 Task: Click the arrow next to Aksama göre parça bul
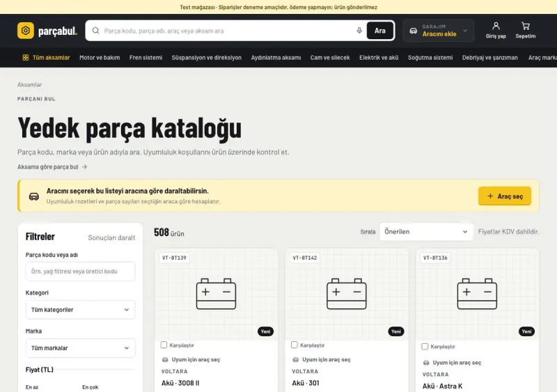[84, 166]
